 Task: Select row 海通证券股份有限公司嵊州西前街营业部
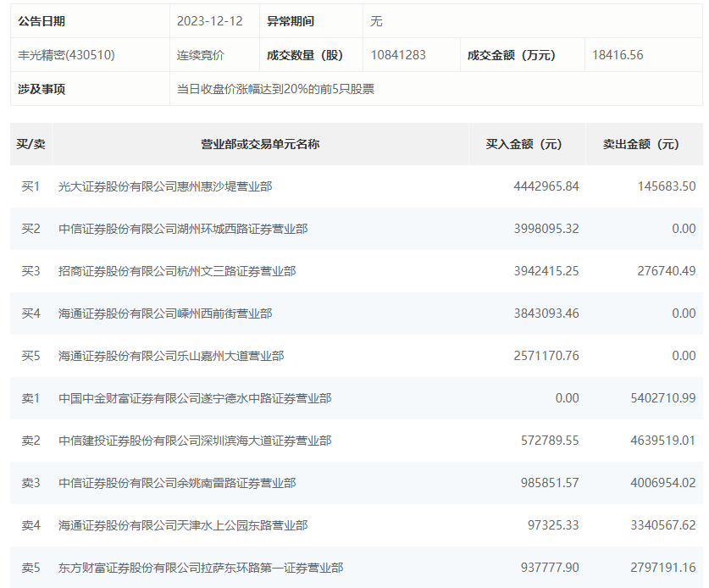click(357, 313)
